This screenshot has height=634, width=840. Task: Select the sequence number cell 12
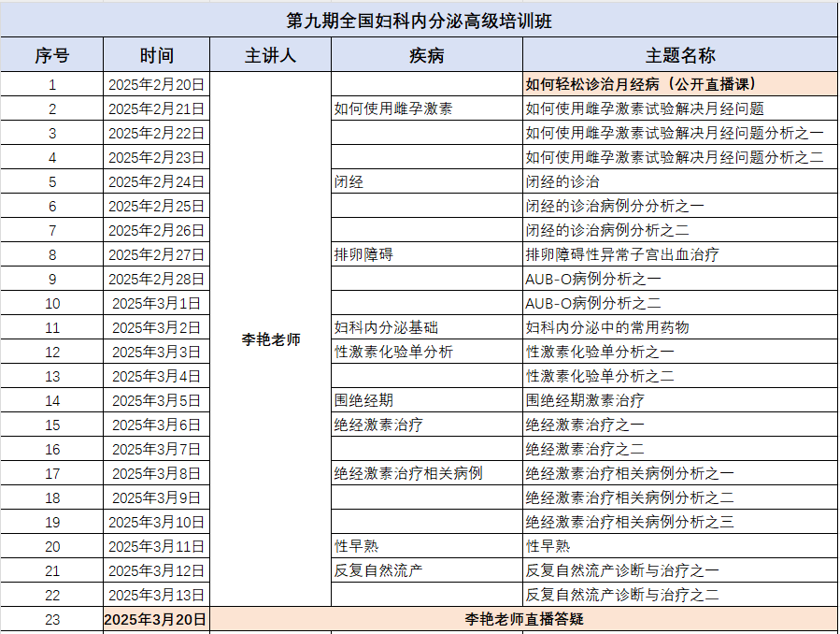click(52, 352)
